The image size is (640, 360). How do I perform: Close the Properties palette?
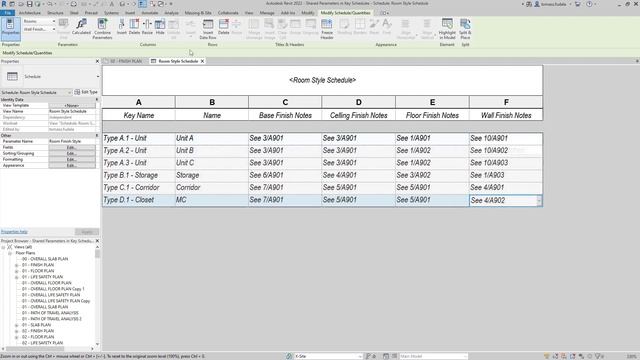click(x=97, y=61)
